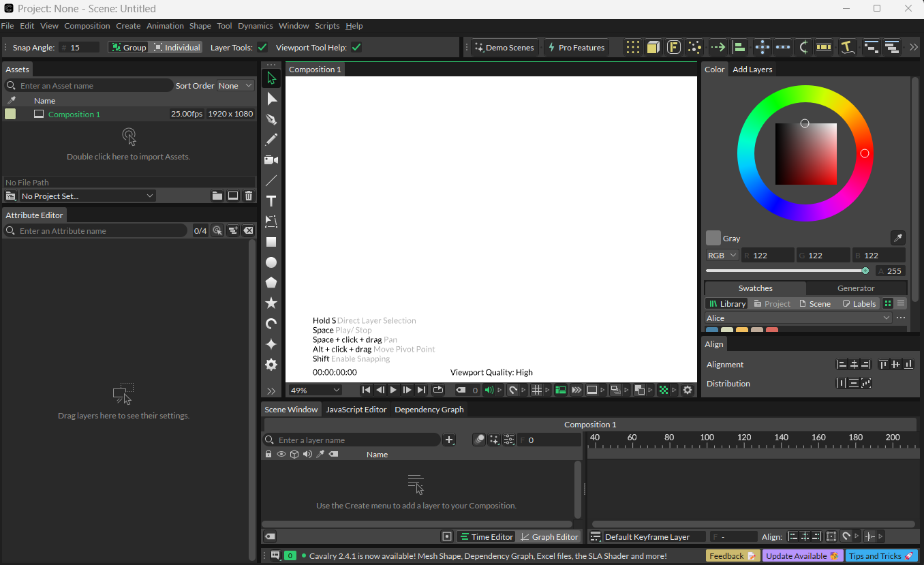Toggle the loop playback button
This screenshot has width=924, height=565.
438,390
